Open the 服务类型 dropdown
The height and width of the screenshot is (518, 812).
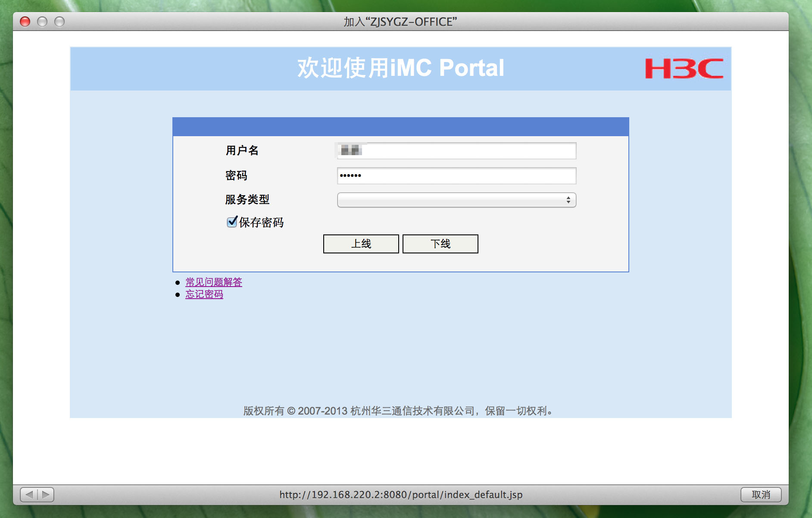pos(456,200)
